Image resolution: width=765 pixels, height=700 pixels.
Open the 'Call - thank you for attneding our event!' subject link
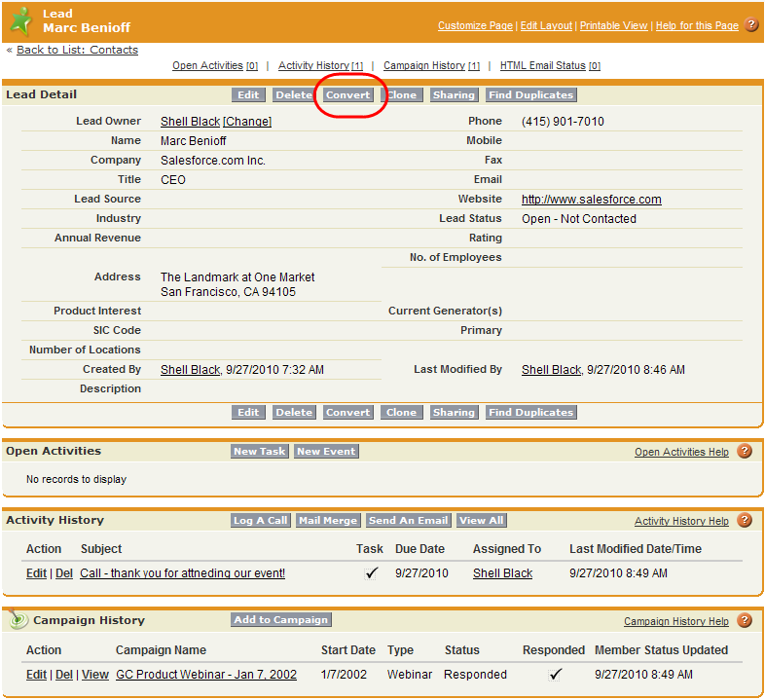click(x=182, y=573)
